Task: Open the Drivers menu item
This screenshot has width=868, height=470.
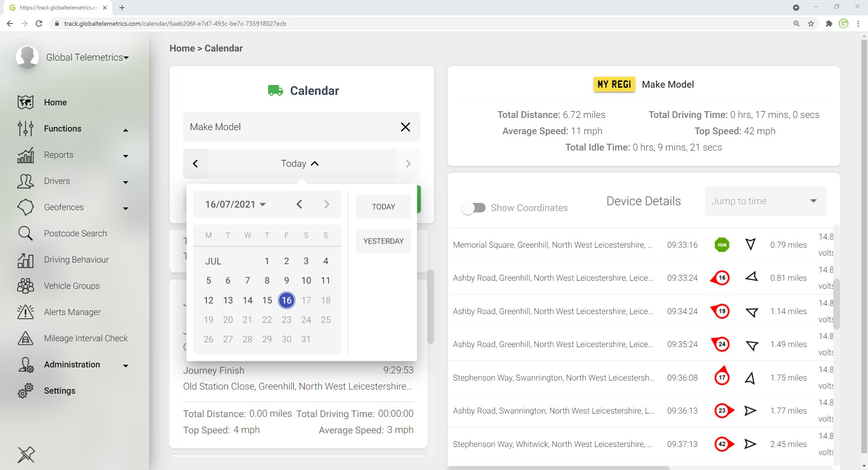Action: 57,181
